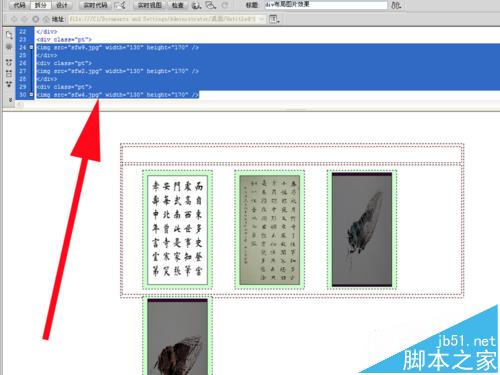
Task: Click the browser forward arrow icon
Action: (25, 19)
